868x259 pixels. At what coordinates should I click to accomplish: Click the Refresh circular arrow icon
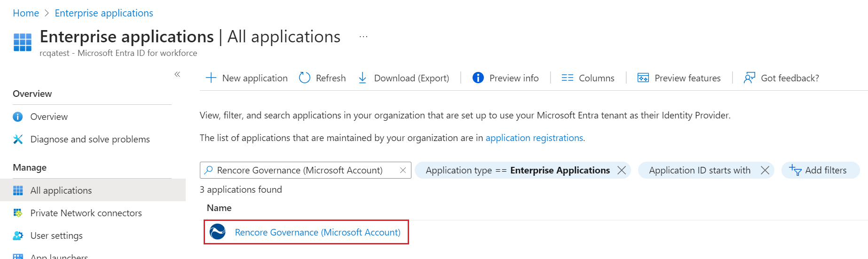(305, 78)
